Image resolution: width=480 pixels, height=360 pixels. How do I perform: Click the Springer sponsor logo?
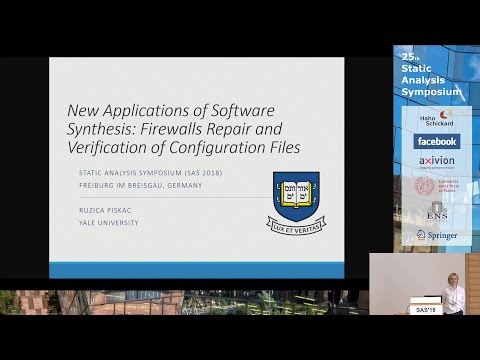click(x=437, y=235)
